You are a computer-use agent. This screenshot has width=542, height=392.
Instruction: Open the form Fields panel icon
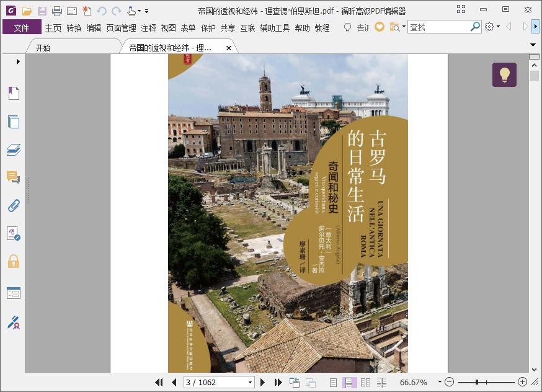tap(14, 293)
